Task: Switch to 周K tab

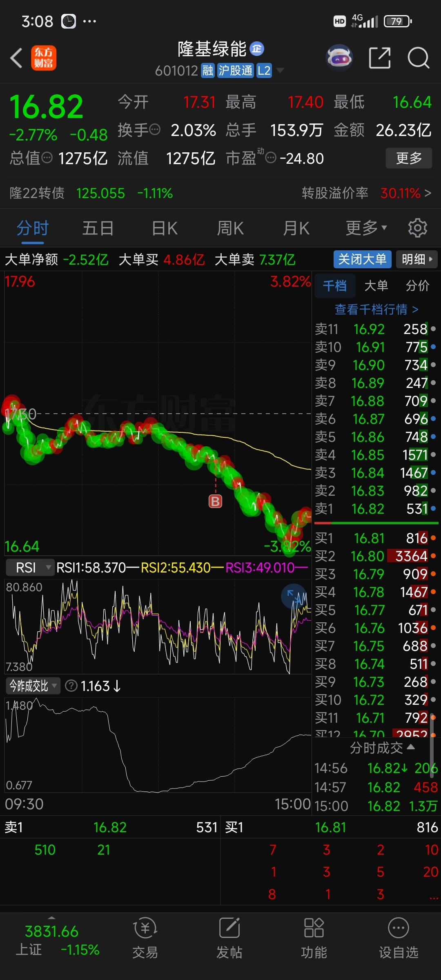Action: click(230, 228)
